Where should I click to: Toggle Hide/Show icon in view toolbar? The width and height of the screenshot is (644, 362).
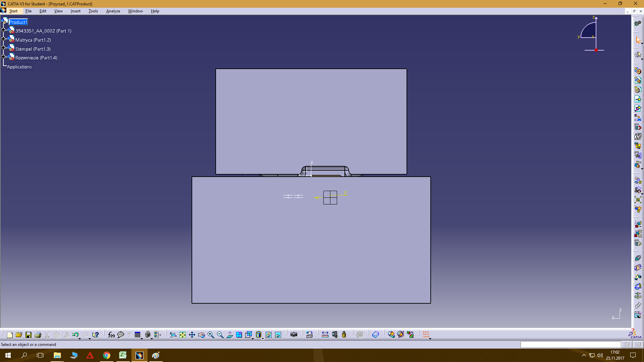[268, 335]
